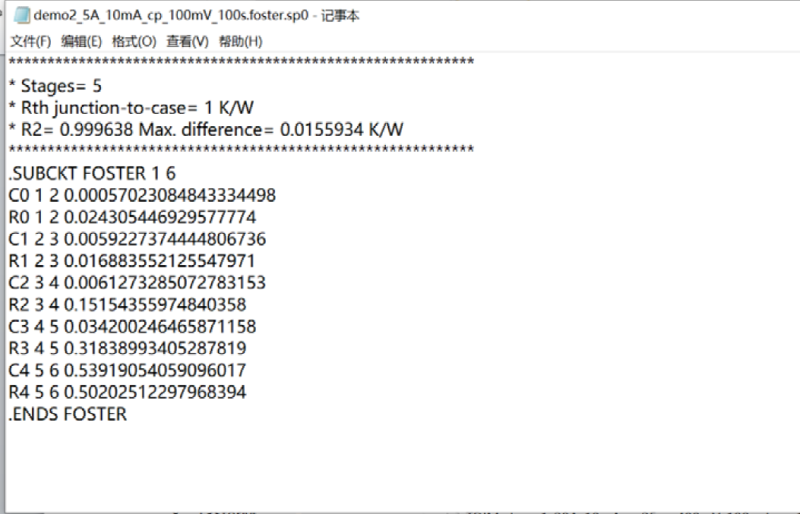Place cursor in the C3 4 5 line
This screenshot has width=800, height=514.
pyautogui.click(x=132, y=327)
